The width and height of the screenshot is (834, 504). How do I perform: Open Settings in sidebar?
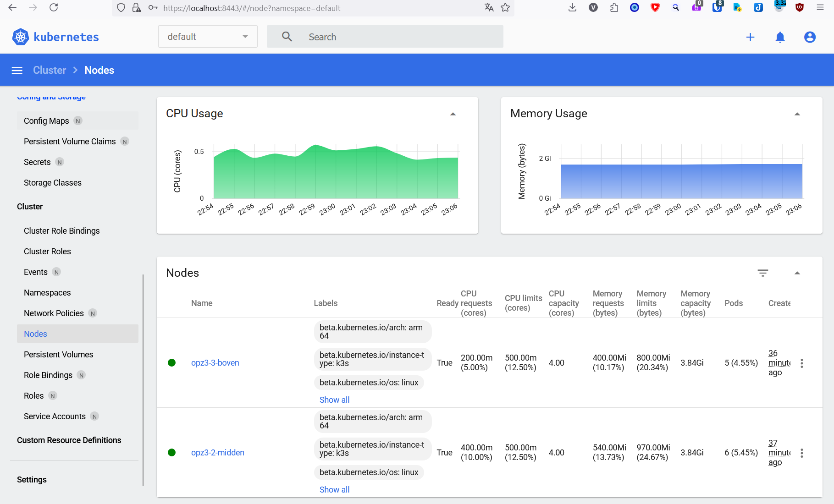pos(32,479)
